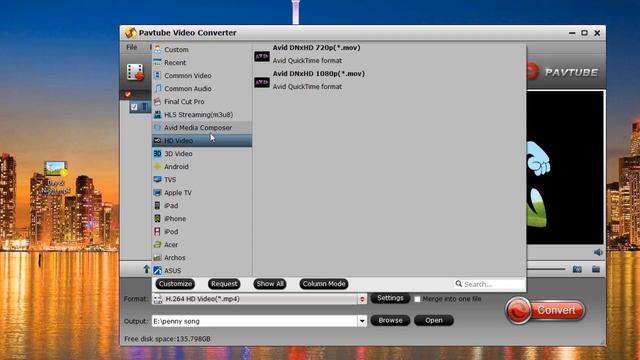640x360 pixels.
Task: Click the H.264 HD Video format field
Action: (x=256, y=299)
